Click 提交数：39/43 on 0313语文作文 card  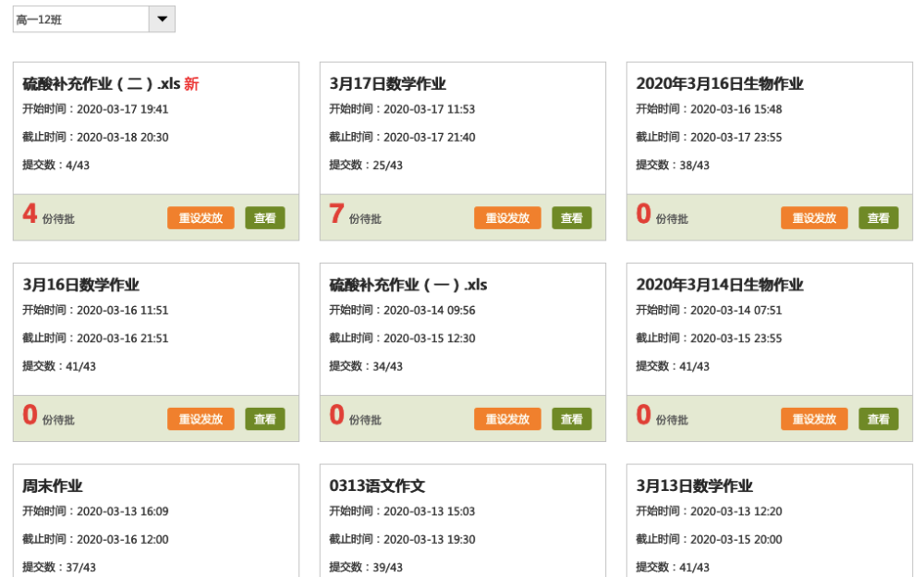(366, 568)
